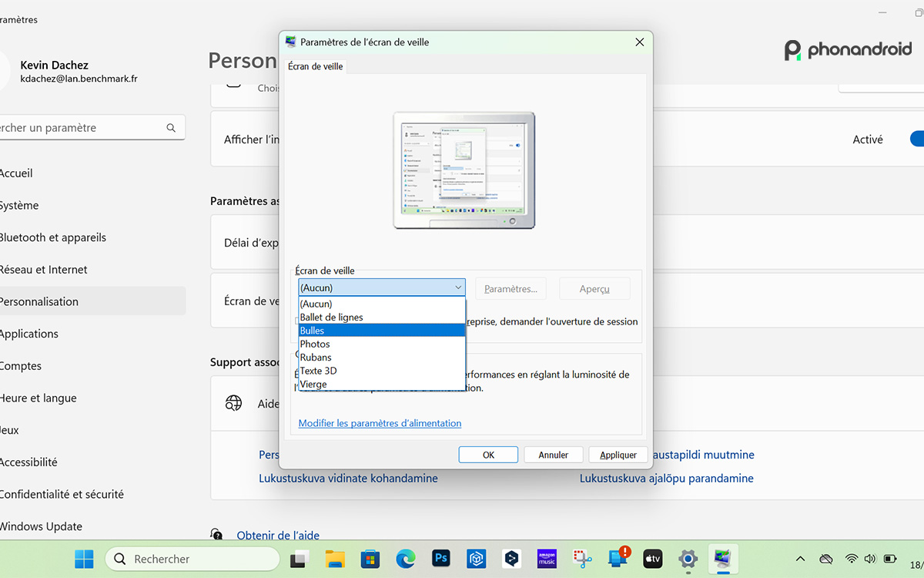The width and height of the screenshot is (924, 578).
Task: Select Ballet de lignes screensaver
Action: click(x=330, y=317)
